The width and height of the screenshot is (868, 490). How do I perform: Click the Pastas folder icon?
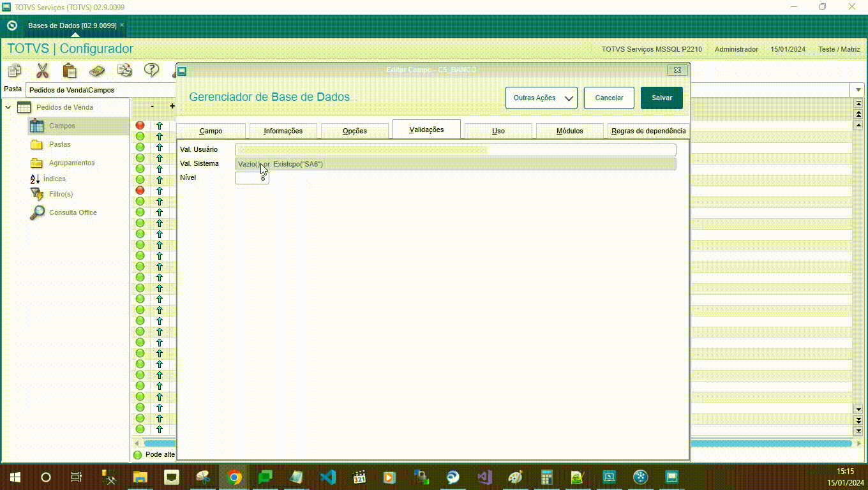37,144
